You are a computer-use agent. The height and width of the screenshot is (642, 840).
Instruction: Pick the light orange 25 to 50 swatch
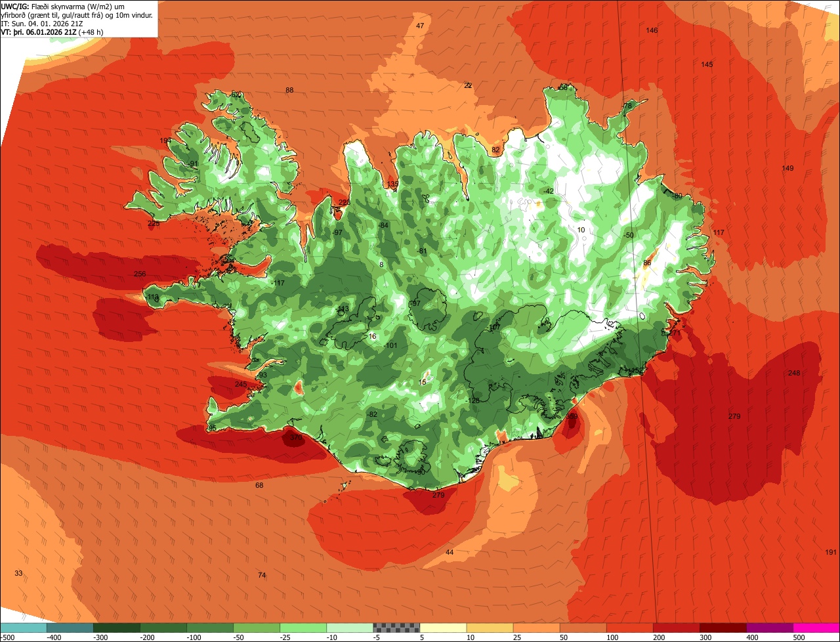tap(536, 628)
